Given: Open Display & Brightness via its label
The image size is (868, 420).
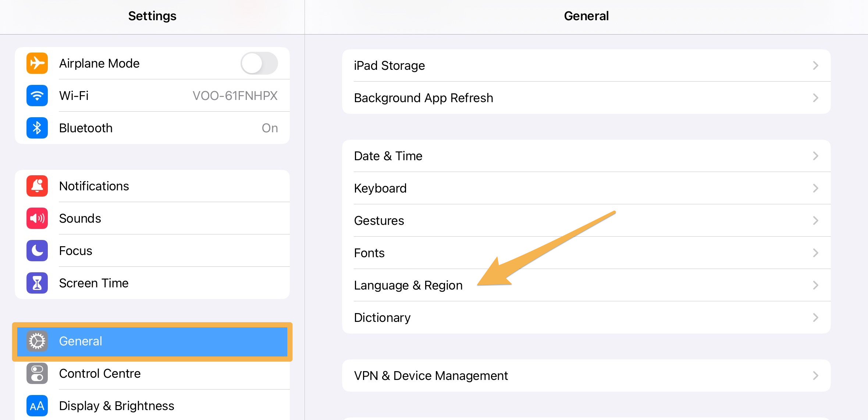Looking at the screenshot, I should (117, 406).
